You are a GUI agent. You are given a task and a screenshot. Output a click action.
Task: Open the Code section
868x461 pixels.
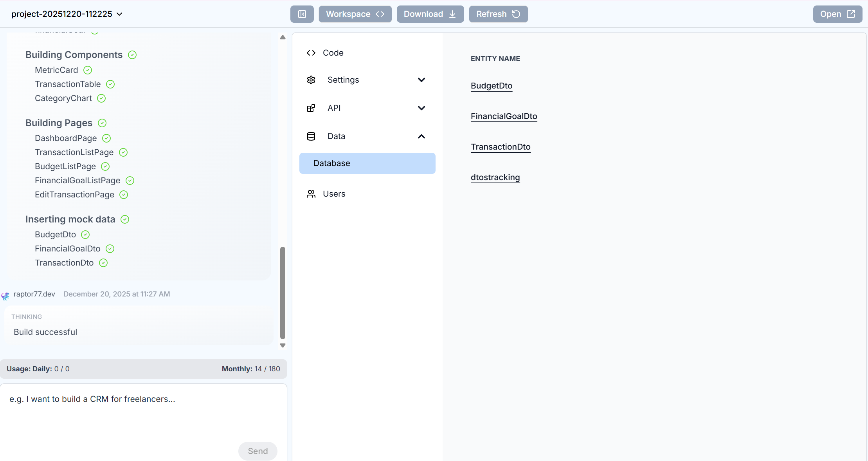coord(332,52)
